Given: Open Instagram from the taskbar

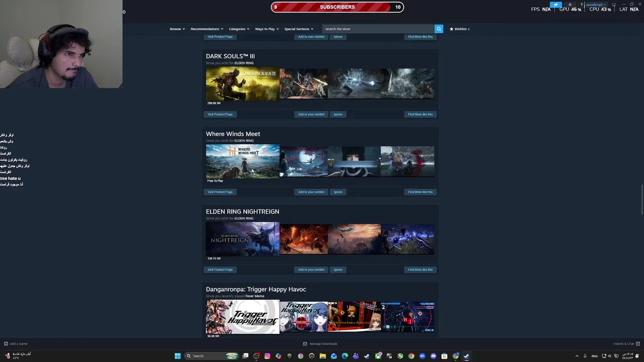Looking at the screenshot, I should click(x=267, y=356).
